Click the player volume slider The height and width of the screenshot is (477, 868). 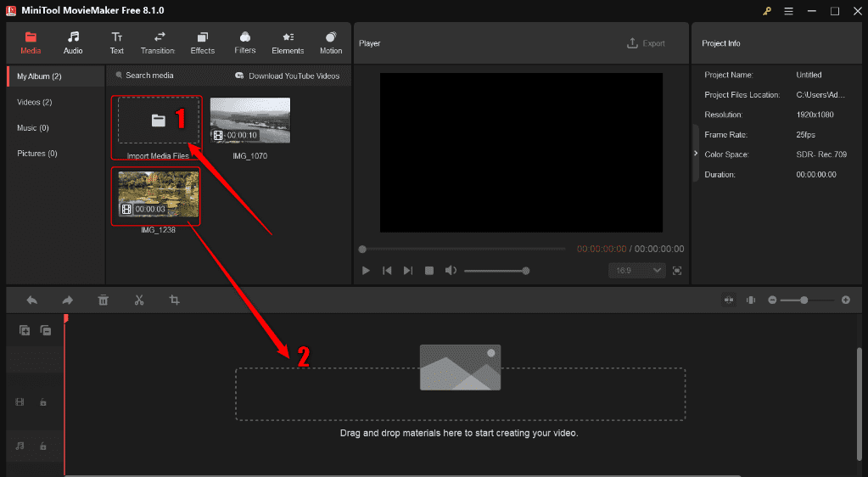click(x=496, y=271)
